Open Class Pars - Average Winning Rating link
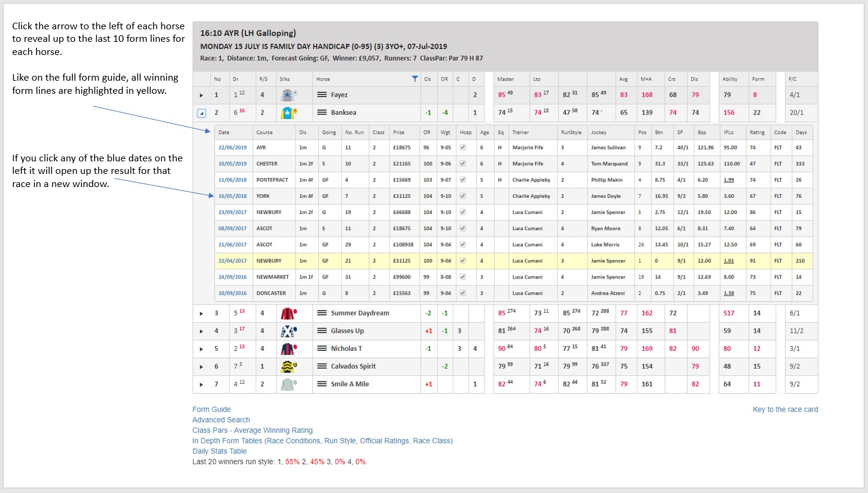The height and width of the screenshot is (493, 868). click(252, 430)
